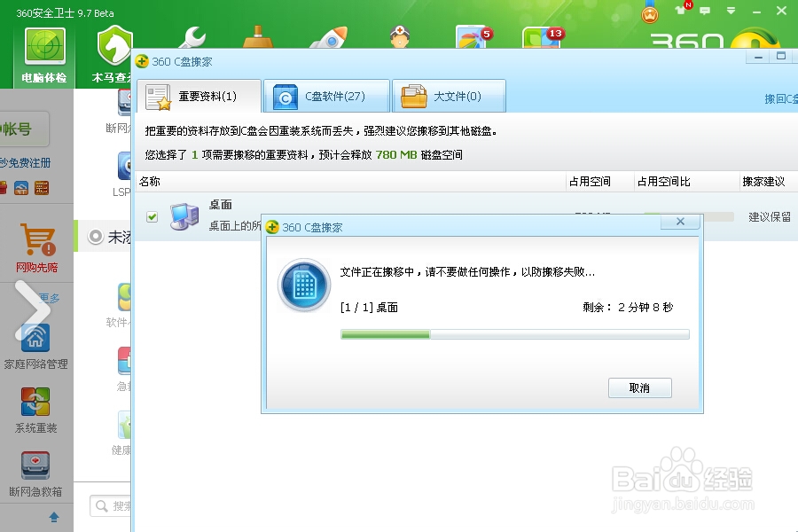The width and height of the screenshot is (798, 532).
Task: Open the broom cleanup icon
Action: click(x=258, y=37)
